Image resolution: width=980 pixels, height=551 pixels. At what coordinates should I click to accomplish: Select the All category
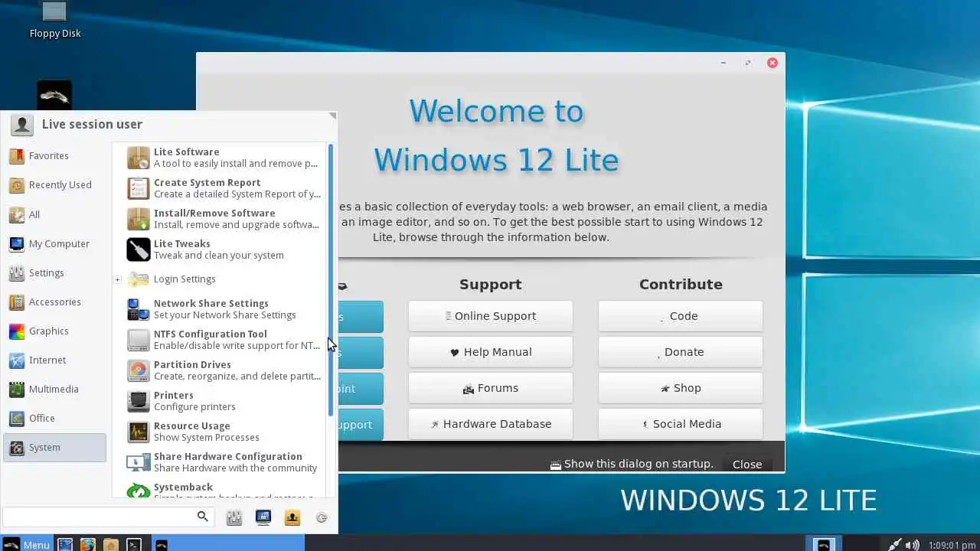54,215
